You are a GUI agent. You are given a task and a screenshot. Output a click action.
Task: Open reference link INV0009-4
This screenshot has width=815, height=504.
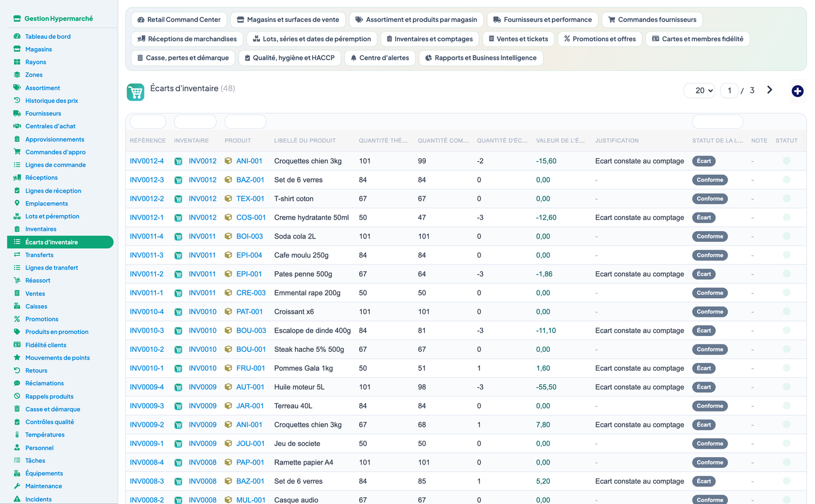[x=147, y=387]
